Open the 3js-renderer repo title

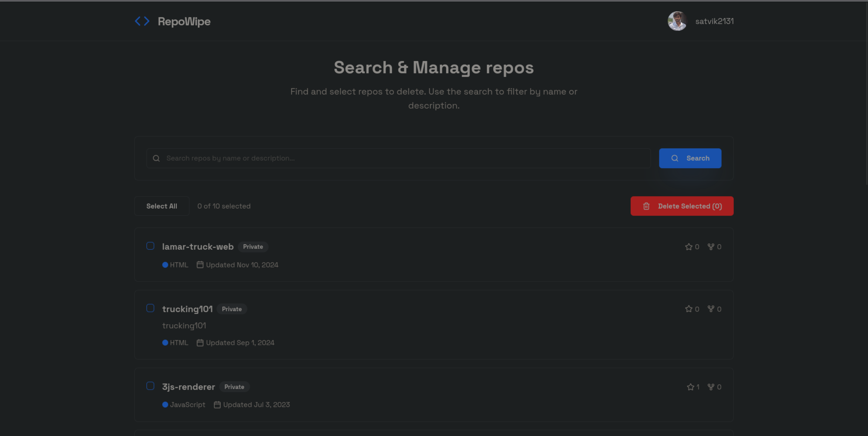(x=188, y=387)
